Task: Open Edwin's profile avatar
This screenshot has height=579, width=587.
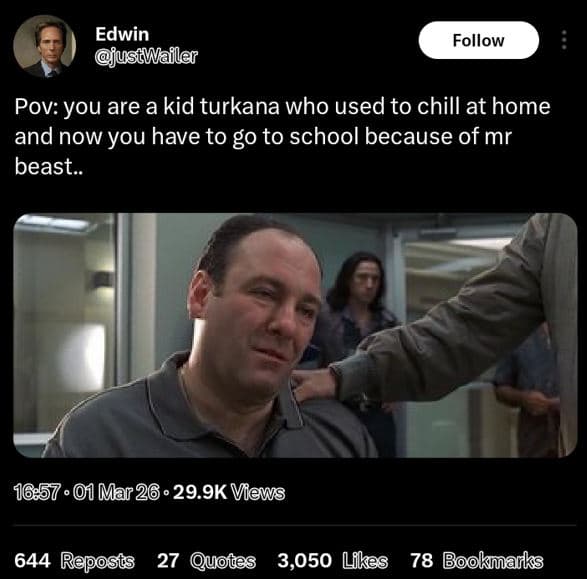Action: pos(45,46)
